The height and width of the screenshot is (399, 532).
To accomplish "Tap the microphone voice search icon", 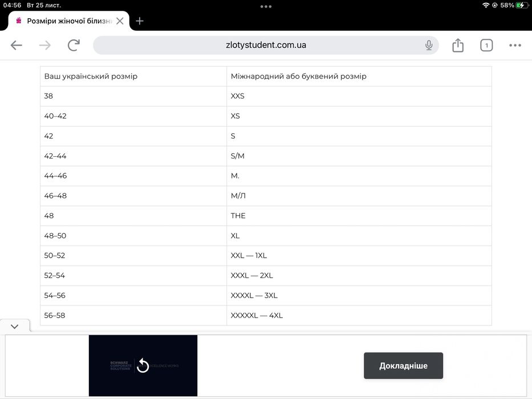I will click(x=429, y=46).
